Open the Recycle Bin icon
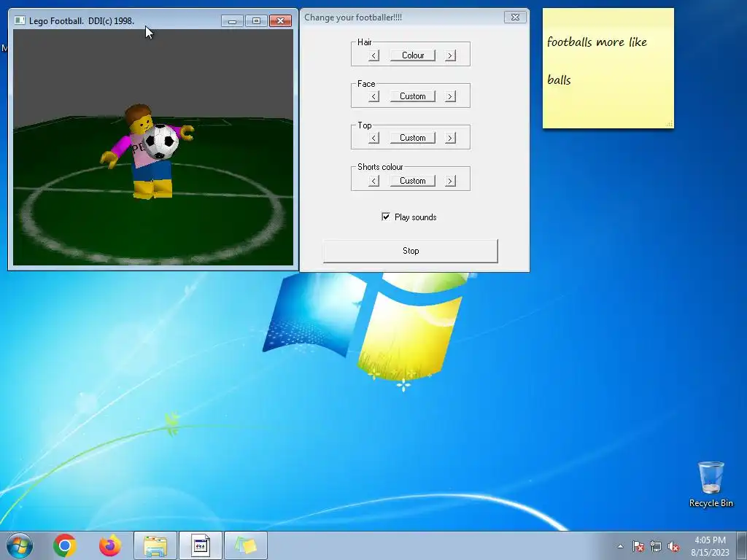This screenshot has width=747, height=560. pyautogui.click(x=711, y=484)
